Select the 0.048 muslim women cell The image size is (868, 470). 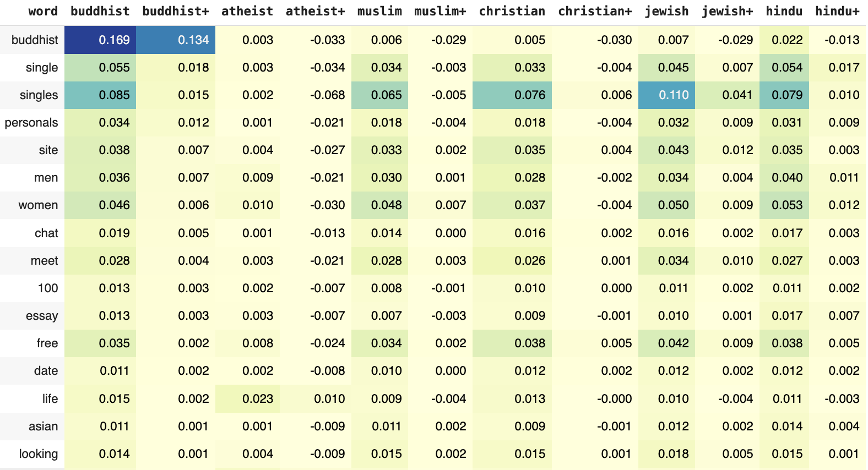pyautogui.click(x=379, y=205)
